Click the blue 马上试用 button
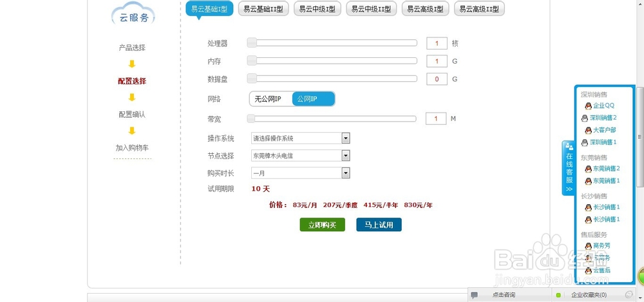 point(379,225)
